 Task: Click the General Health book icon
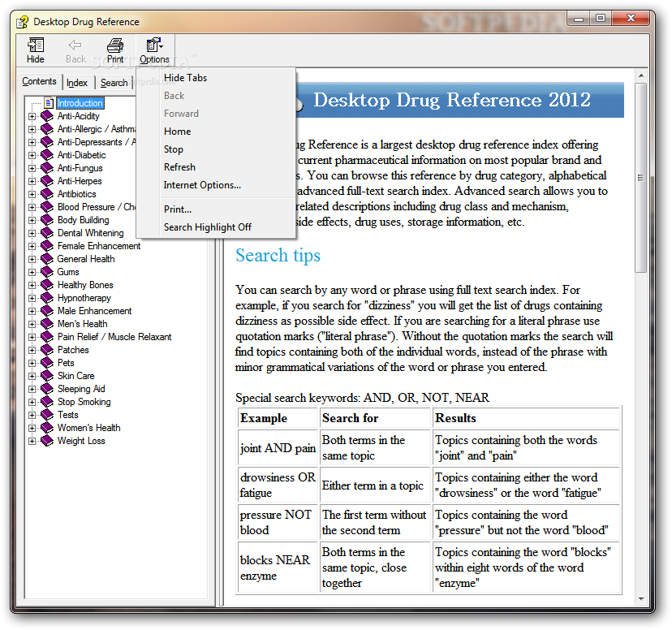(47, 259)
